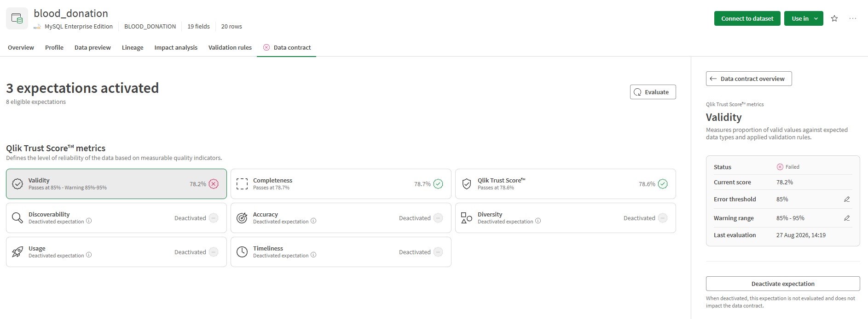Click the Validity failed red X status icon
Image resolution: width=868 pixels, height=319 pixels.
(x=214, y=184)
